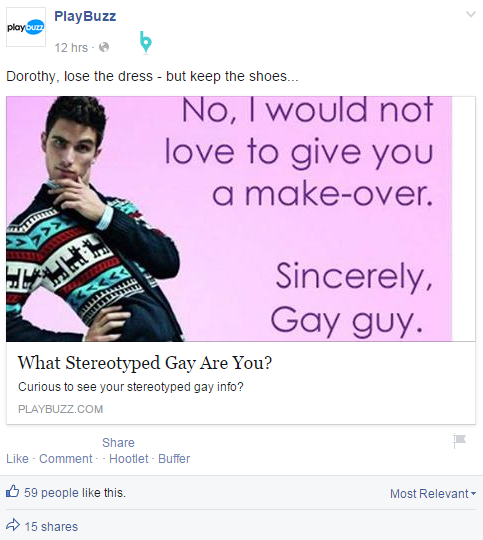
Task: Click Comment under the post
Action: click(66, 459)
